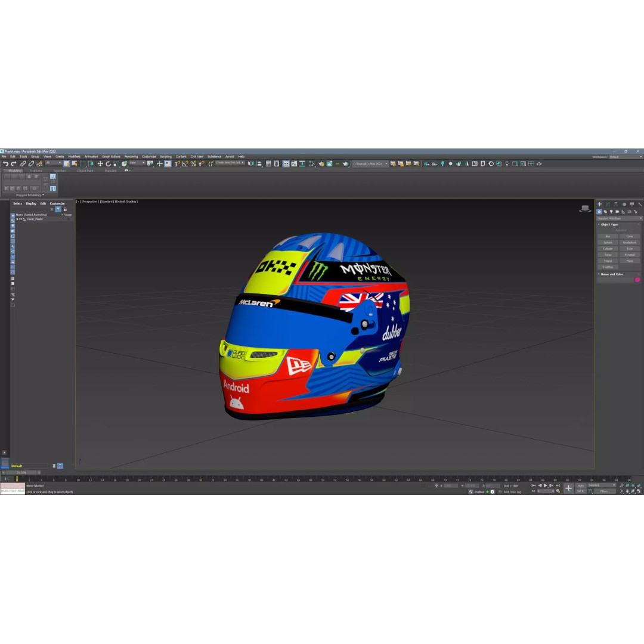Activate the Select and Move tool

[x=100, y=164]
